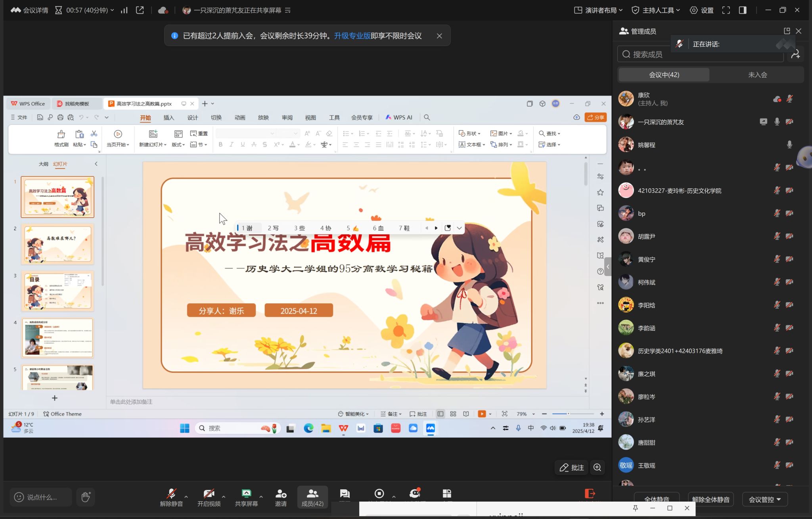Switch to the 未入会 tab

click(757, 75)
